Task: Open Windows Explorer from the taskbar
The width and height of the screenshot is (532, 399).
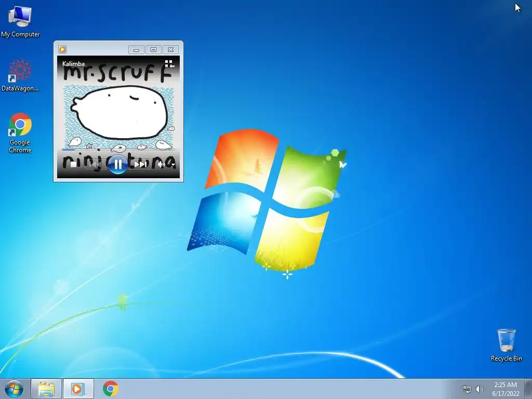Action: [46, 389]
